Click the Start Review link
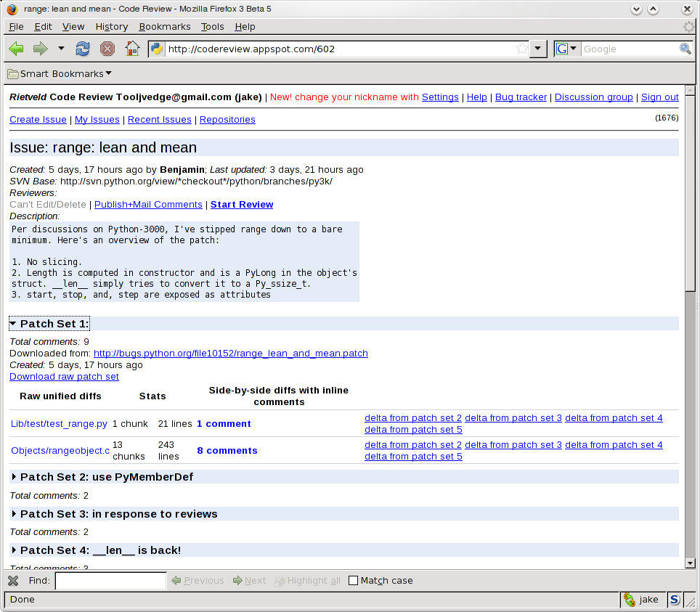This screenshot has height=612, width=700. 242,205
